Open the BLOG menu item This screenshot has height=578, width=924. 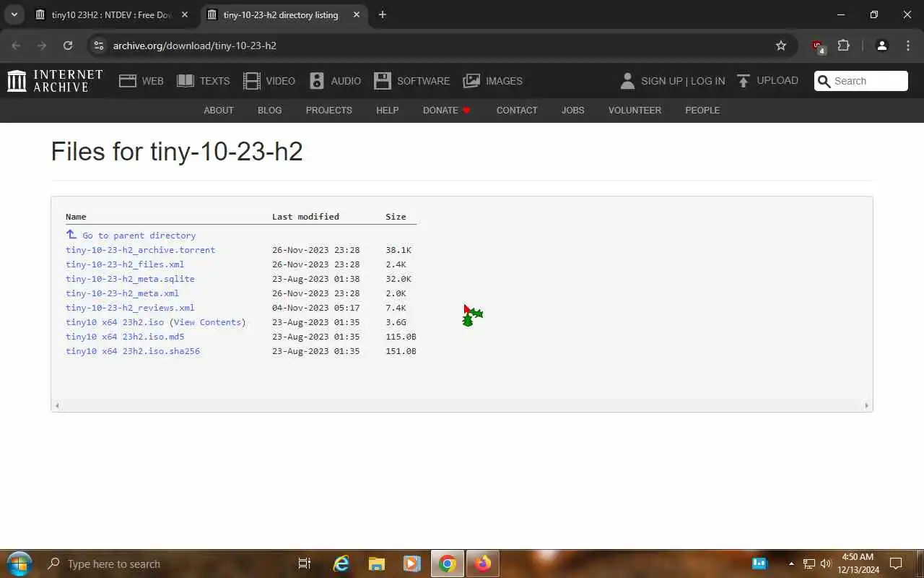click(270, 111)
